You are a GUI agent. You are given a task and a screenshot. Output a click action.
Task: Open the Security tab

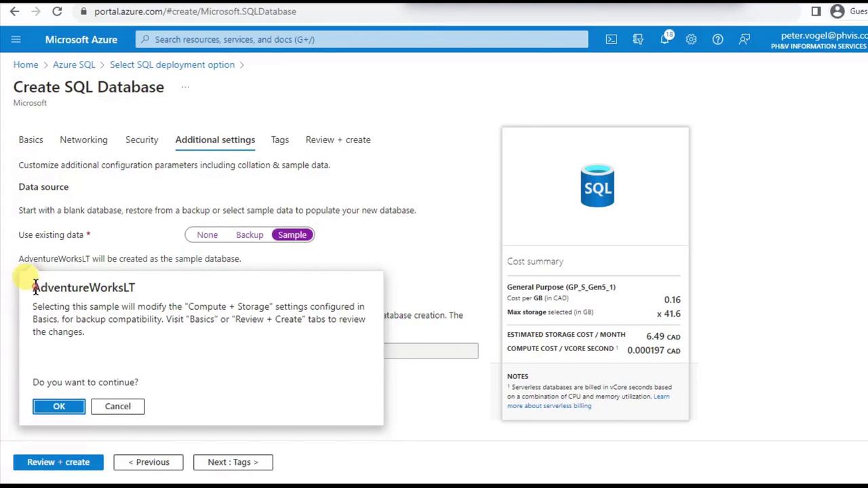[142, 140]
